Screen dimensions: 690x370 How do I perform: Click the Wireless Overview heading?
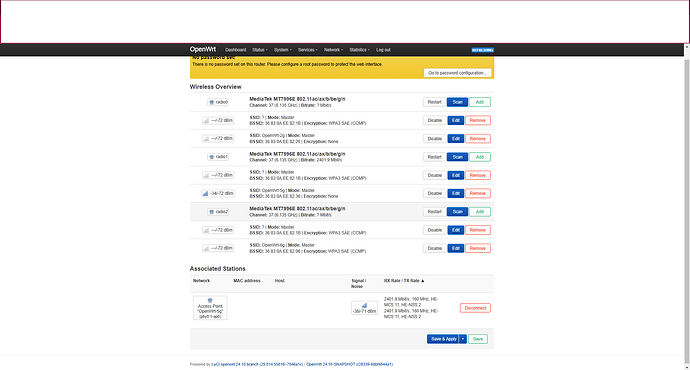point(216,87)
